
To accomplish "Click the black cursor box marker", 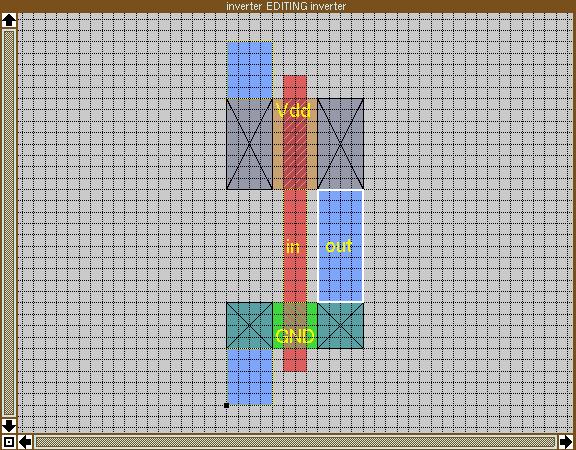I will pyautogui.click(x=226, y=406).
